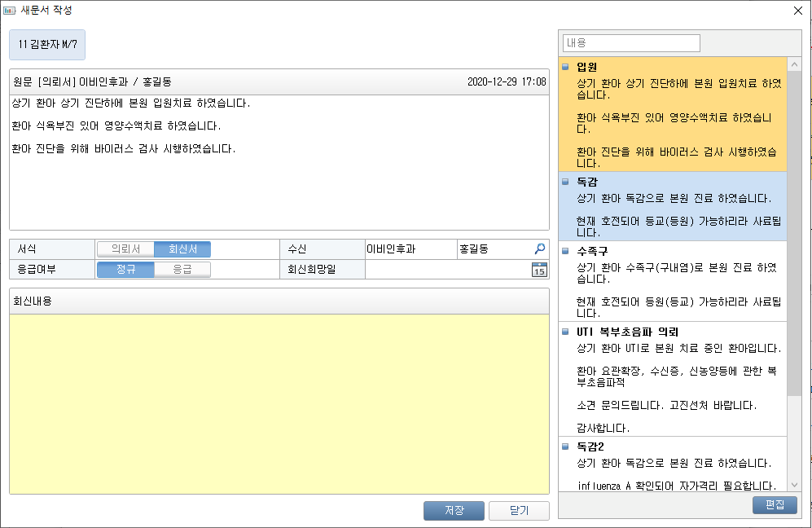Select the 회신서 form type

coord(182,249)
